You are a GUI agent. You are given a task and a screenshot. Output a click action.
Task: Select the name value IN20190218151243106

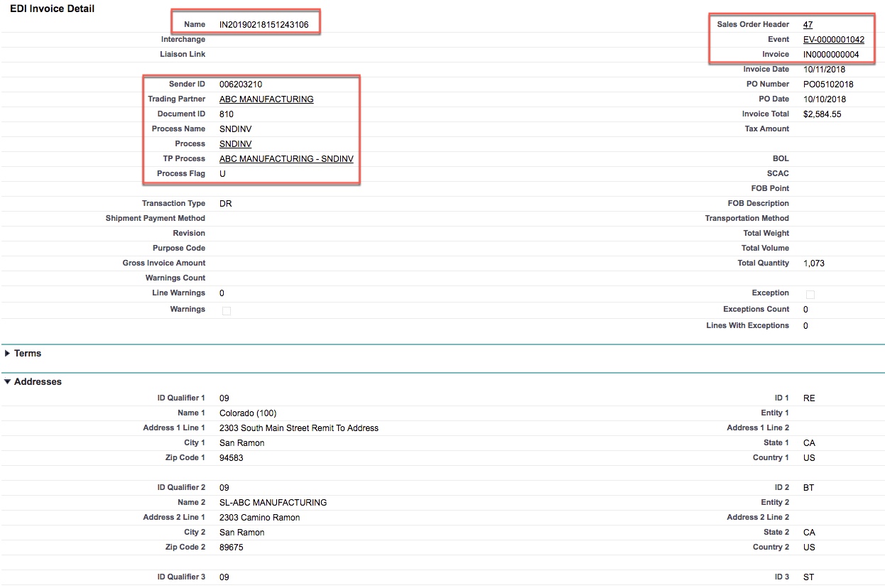[x=264, y=25]
